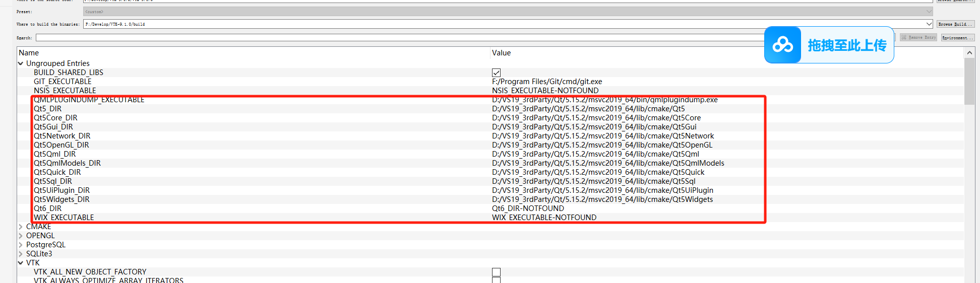The height and width of the screenshot is (283, 980).
Task: Click the Remove Entry button
Action: (918, 37)
